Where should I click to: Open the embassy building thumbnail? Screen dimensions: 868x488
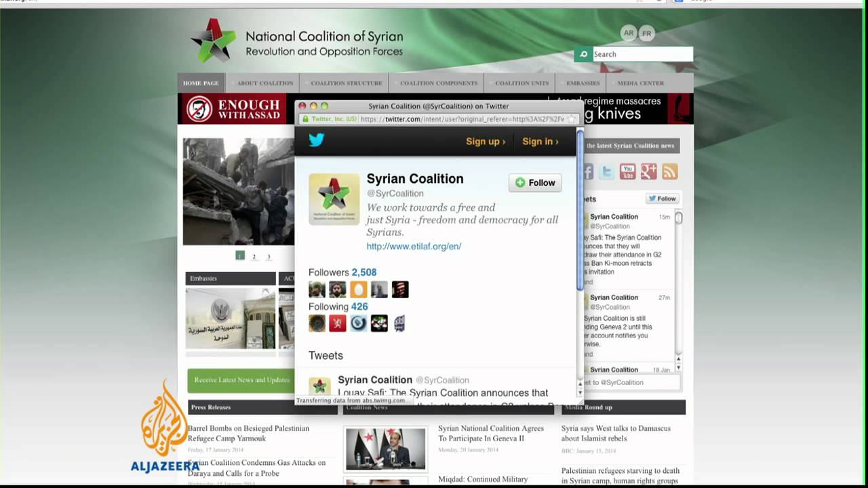[x=231, y=319]
